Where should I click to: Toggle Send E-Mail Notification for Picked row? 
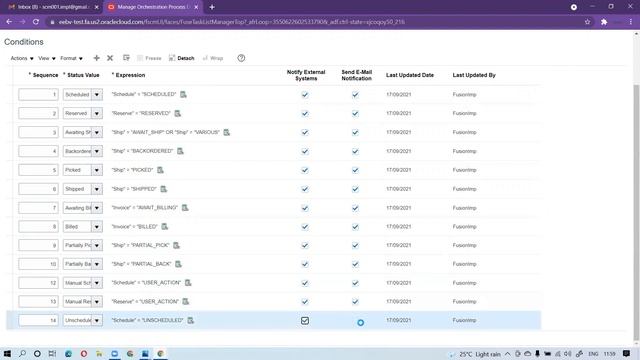click(x=356, y=170)
